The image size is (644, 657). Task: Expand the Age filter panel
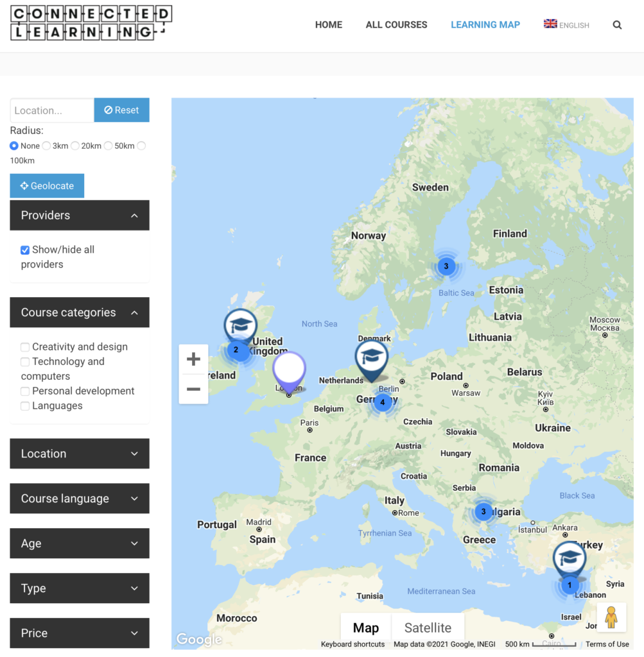[x=80, y=543]
